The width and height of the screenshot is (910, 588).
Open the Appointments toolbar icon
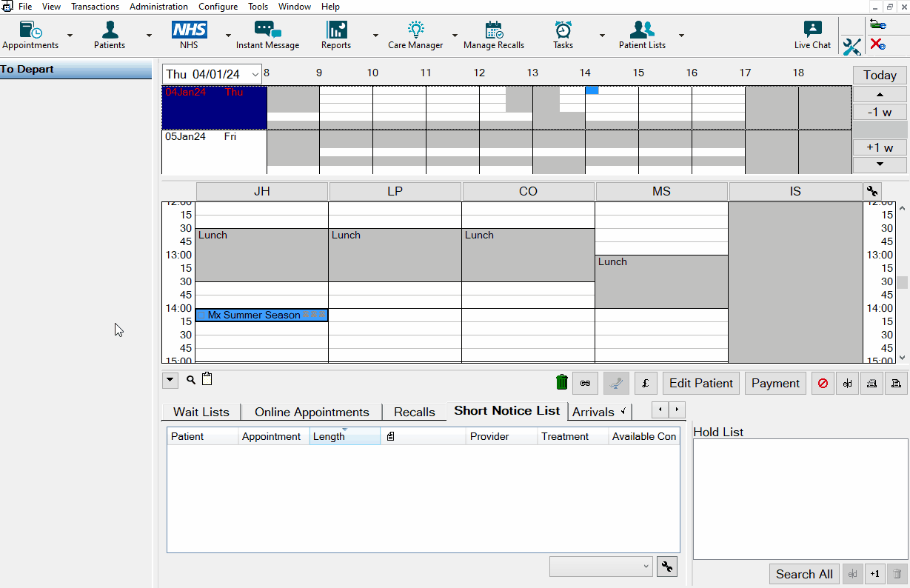click(30, 35)
